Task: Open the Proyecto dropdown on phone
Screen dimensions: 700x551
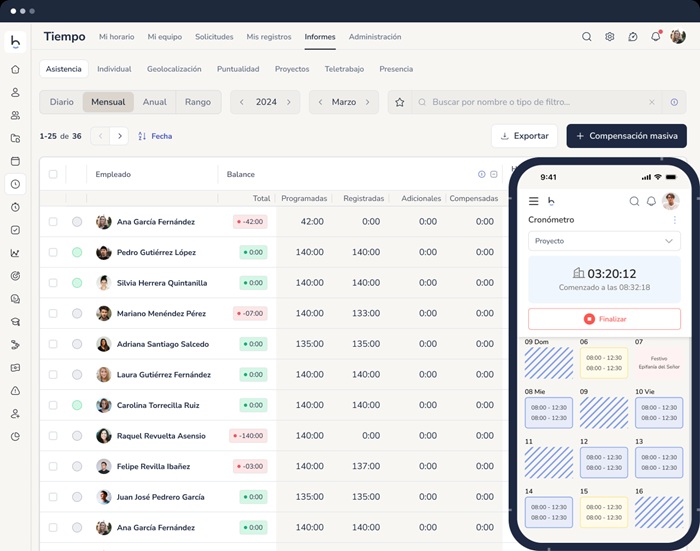Action: (604, 241)
